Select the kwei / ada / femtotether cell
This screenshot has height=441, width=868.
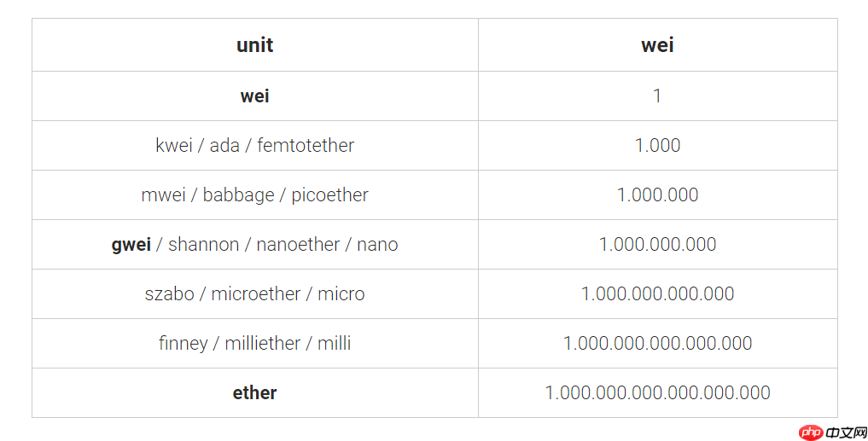coord(254,145)
